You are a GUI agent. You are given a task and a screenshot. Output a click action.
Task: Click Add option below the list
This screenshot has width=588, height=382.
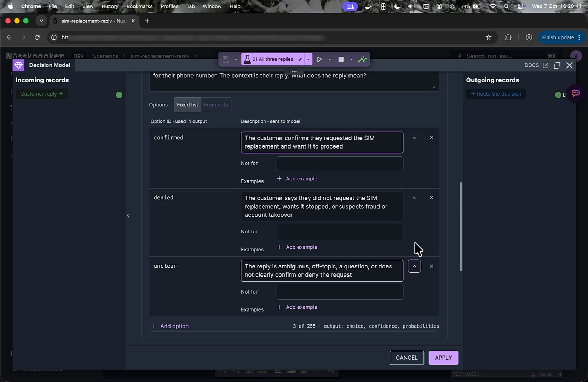170,326
